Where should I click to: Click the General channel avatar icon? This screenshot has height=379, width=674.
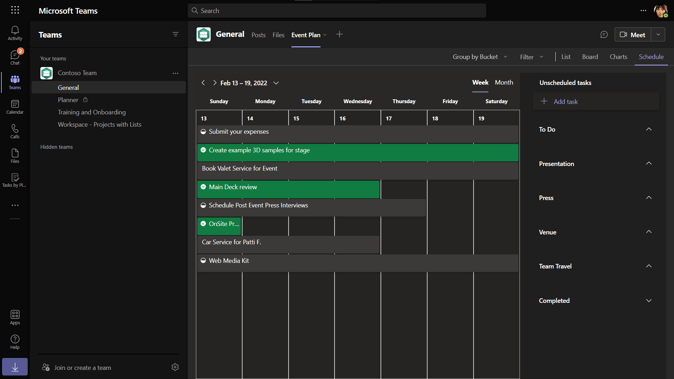[x=203, y=34]
